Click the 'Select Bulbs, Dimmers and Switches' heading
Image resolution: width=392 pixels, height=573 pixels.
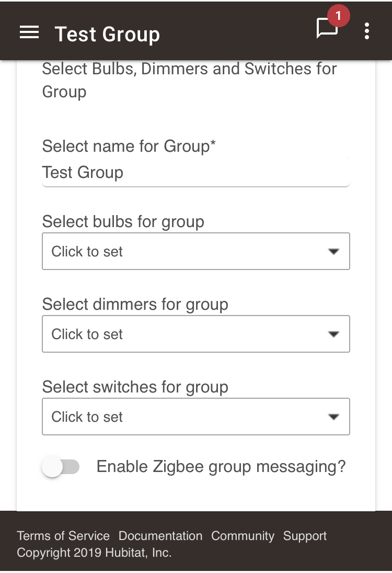pos(189,80)
